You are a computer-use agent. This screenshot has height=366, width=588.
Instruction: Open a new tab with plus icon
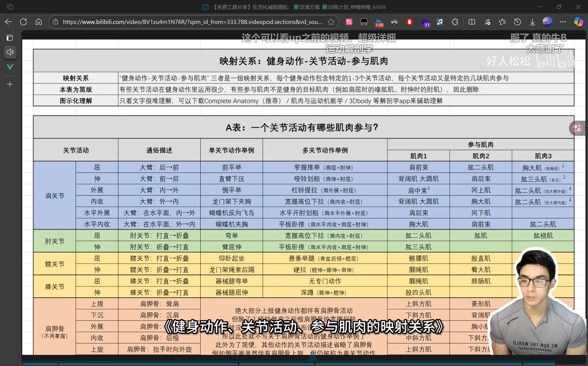coord(10,84)
